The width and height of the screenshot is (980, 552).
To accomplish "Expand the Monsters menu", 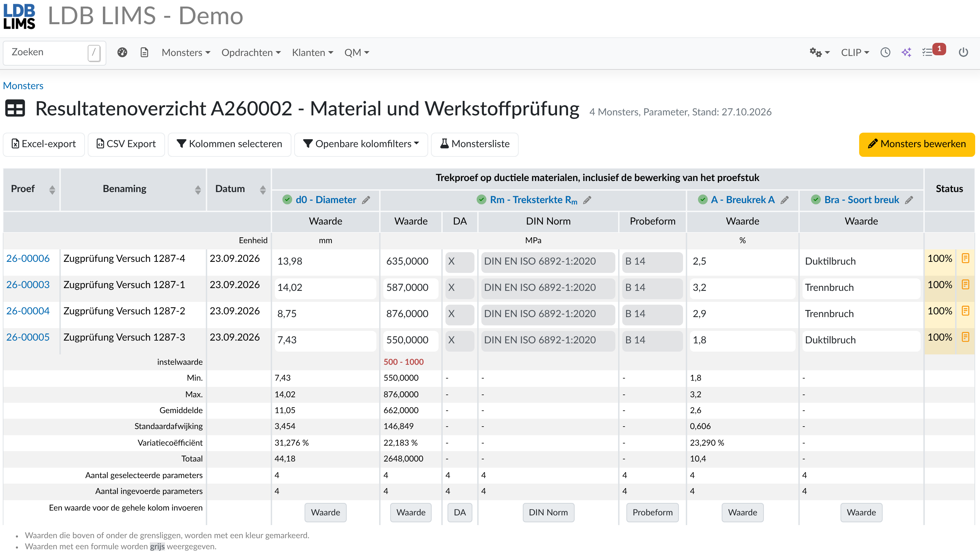I will click(186, 53).
